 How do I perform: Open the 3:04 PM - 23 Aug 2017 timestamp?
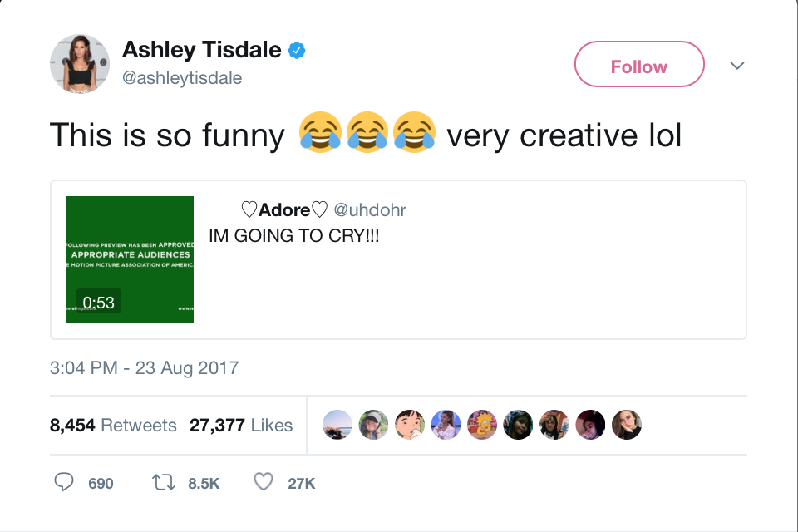(x=144, y=367)
